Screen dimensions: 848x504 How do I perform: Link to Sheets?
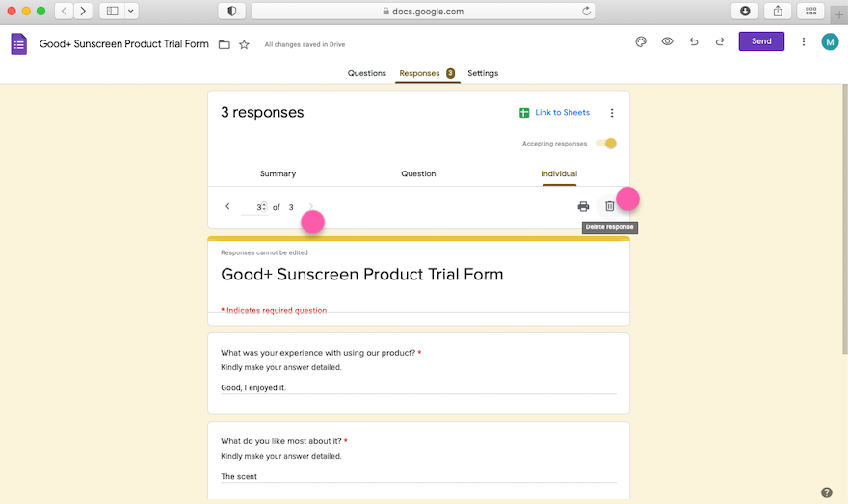[x=554, y=113]
